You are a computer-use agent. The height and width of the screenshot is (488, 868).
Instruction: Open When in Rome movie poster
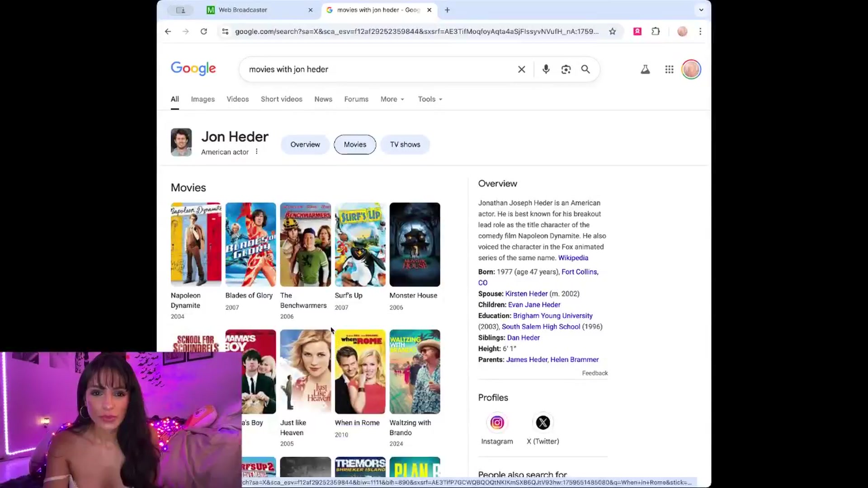point(360,371)
